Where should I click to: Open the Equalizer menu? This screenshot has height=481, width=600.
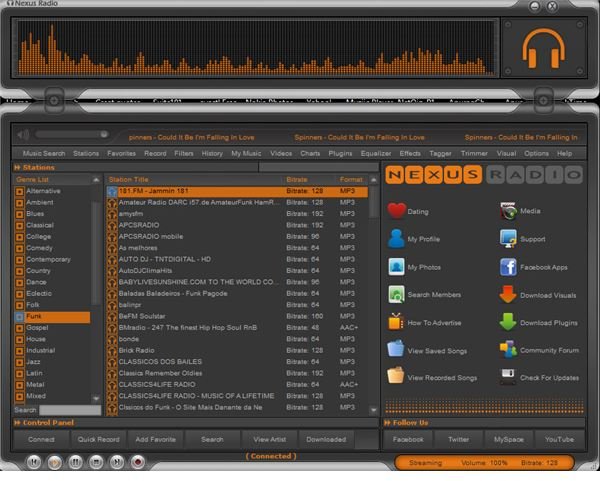(376, 153)
